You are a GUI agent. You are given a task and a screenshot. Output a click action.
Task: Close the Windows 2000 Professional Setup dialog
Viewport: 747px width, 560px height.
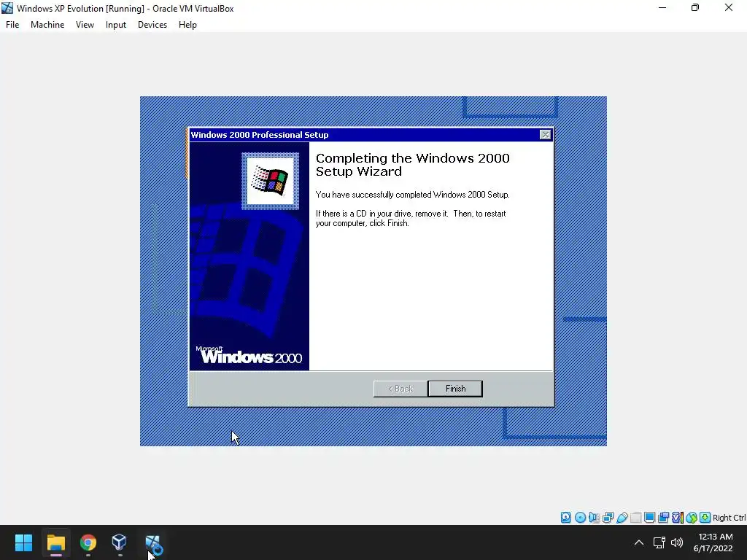546,135
